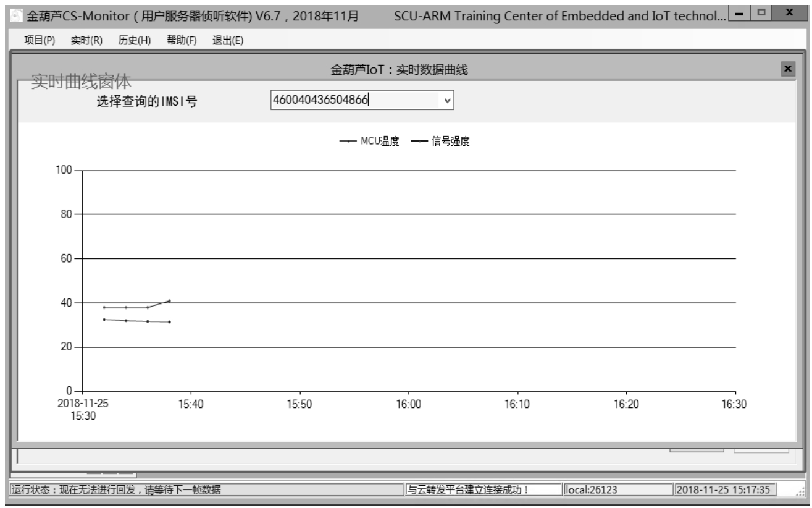Viewport: 812px width, 508px height.
Task: Close the 实时数据曲线 dialog
Action: (x=787, y=69)
